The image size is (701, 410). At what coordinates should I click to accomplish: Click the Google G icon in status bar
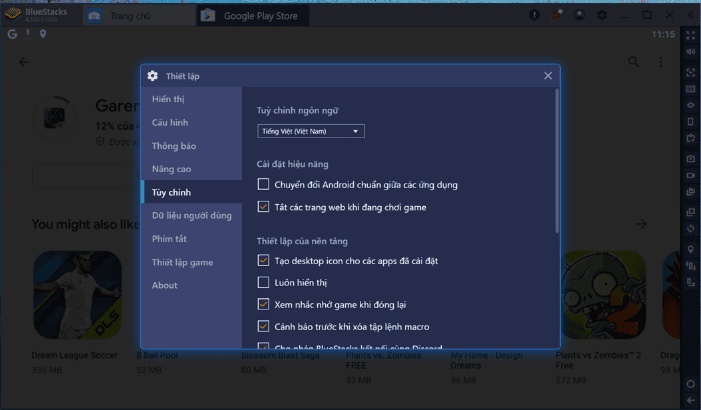(12, 34)
